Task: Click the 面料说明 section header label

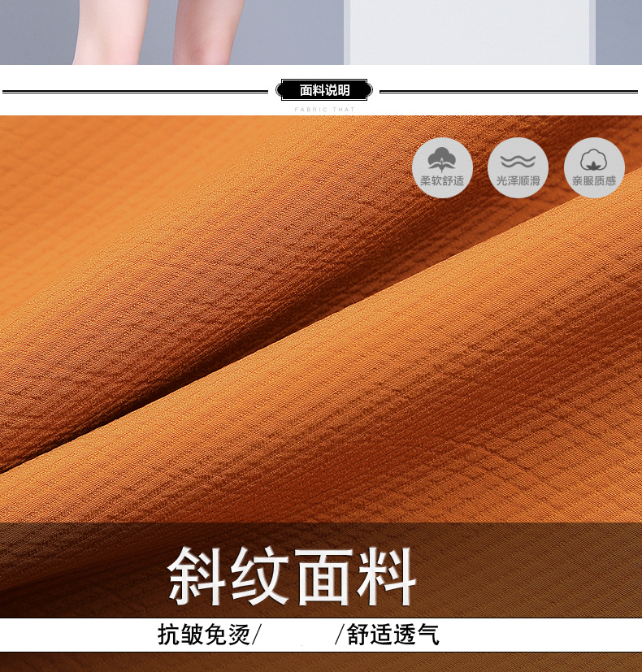Action: click(x=324, y=90)
